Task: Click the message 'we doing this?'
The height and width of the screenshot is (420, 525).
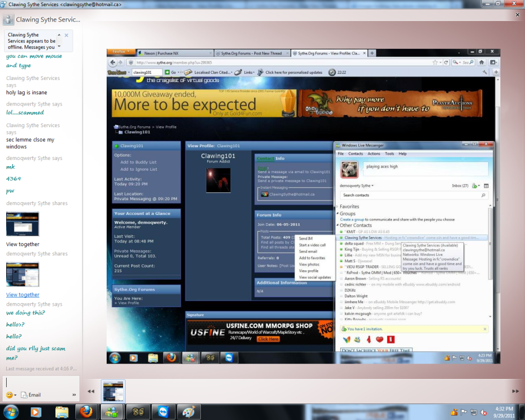Action: pyautogui.click(x=26, y=313)
